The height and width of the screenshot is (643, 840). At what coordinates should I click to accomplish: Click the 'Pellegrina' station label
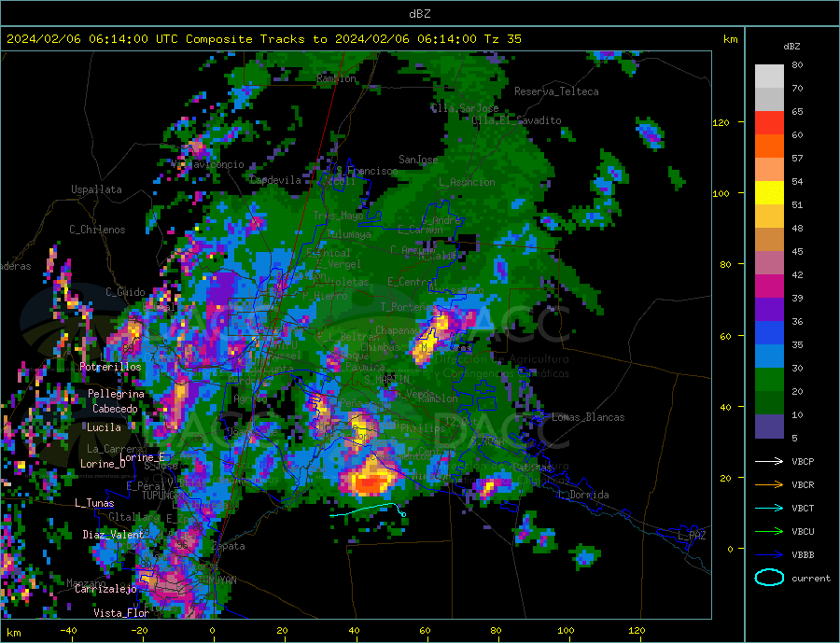[117, 394]
